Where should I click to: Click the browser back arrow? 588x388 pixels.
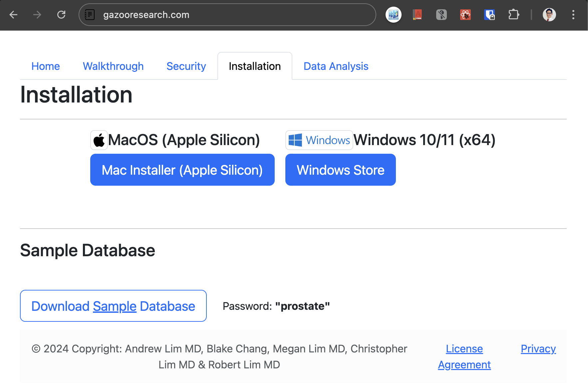pos(13,15)
